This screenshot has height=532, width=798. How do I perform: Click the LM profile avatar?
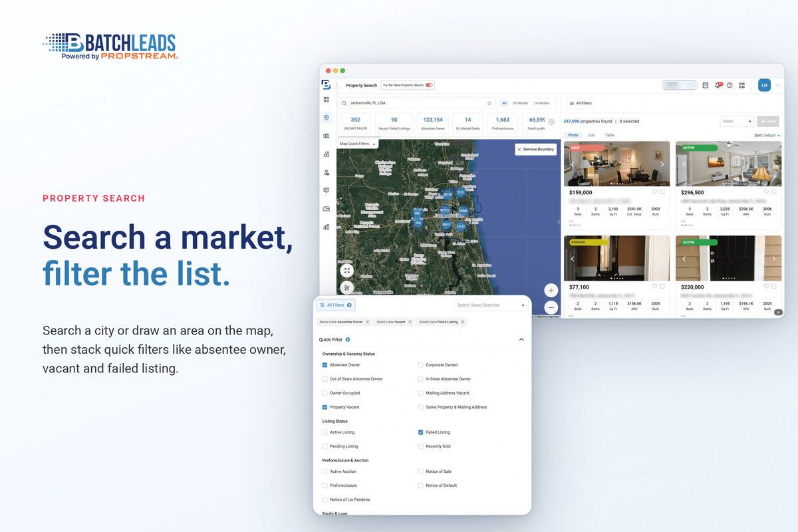pyautogui.click(x=764, y=85)
